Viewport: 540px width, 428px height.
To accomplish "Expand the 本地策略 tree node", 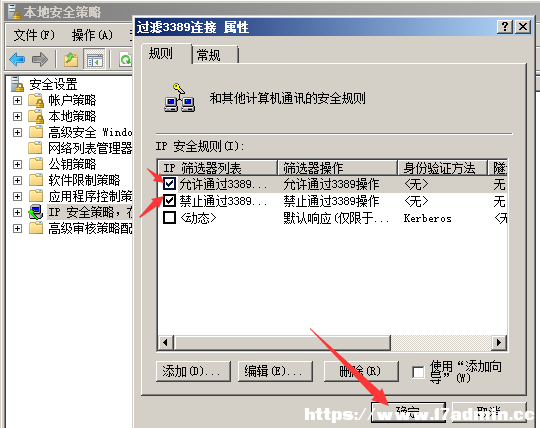I will pyautogui.click(x=17, y=116).
